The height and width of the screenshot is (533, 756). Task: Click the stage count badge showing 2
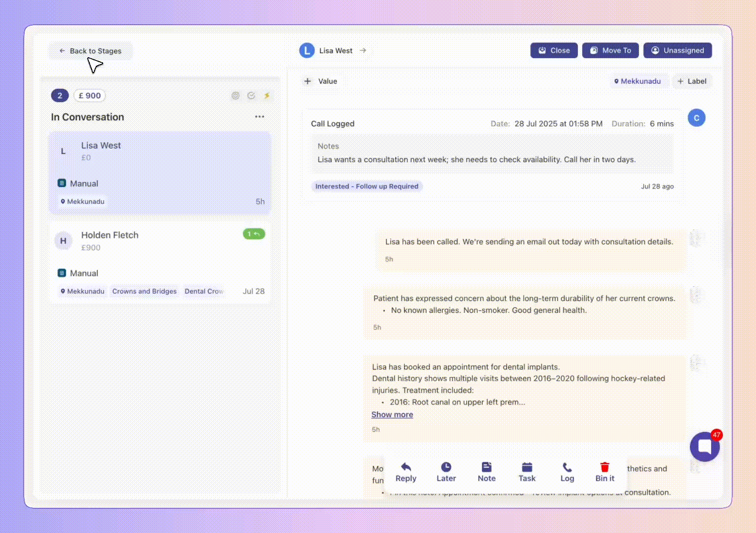[60, 96]
